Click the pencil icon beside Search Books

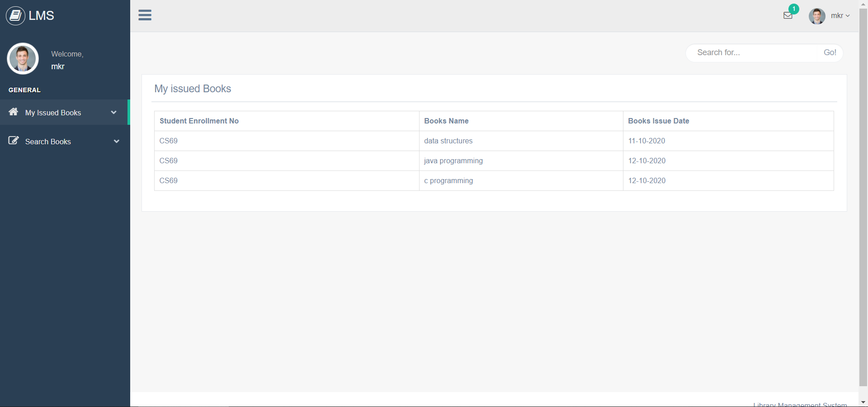(x=13, y=141)
